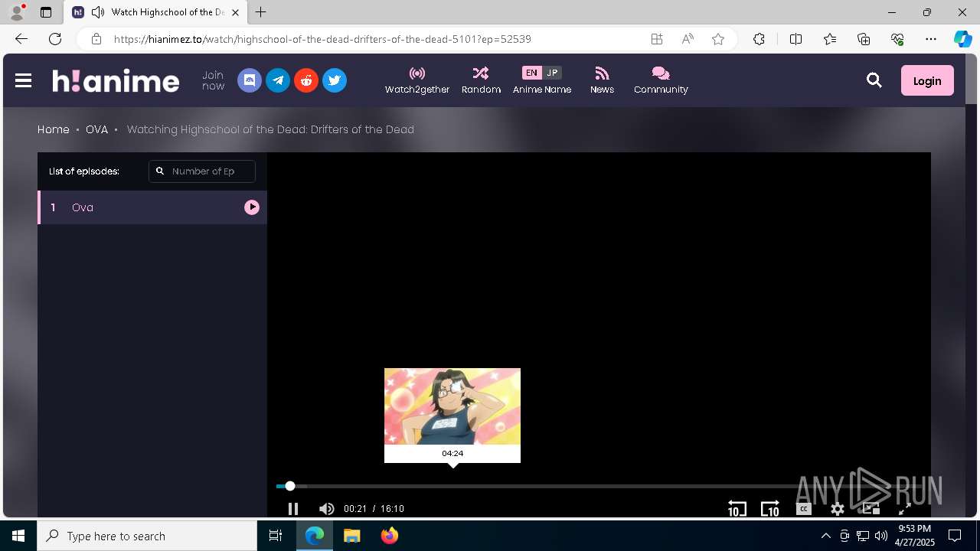Close the Watch Highschool tab
980x551 pixels.
click(236, 12)
